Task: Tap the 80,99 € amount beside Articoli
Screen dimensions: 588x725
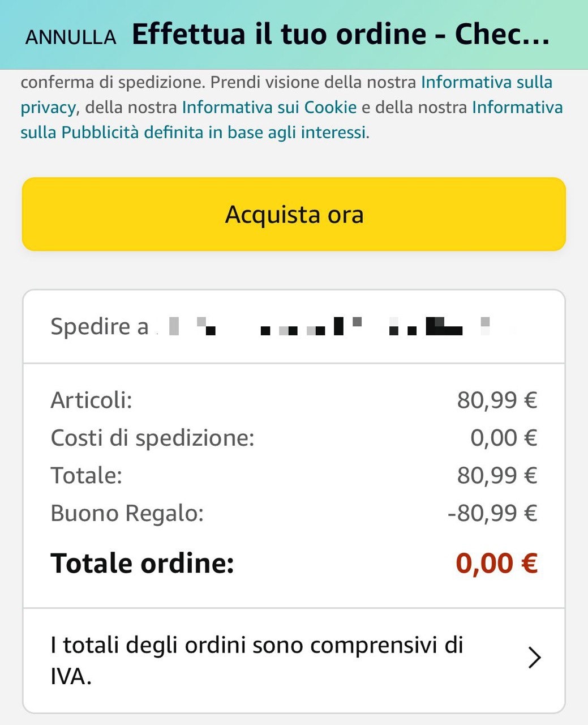Action: point(497,400)
